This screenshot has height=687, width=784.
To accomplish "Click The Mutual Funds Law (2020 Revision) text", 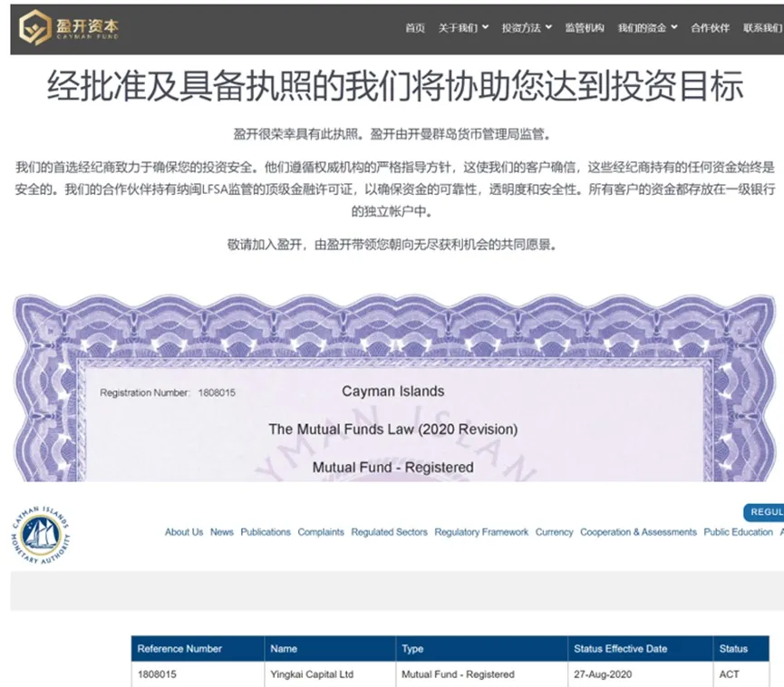I will [x=393, y=429].
